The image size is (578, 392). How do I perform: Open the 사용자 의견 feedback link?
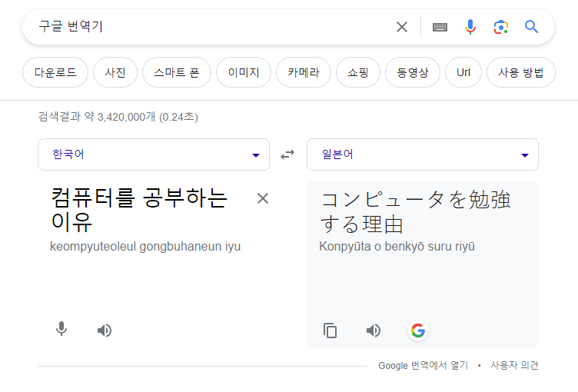514,365
